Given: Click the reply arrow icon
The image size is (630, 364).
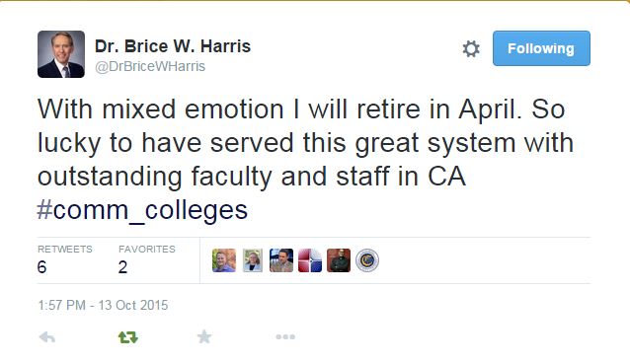Looking at the screenshot, I should 47,337.
